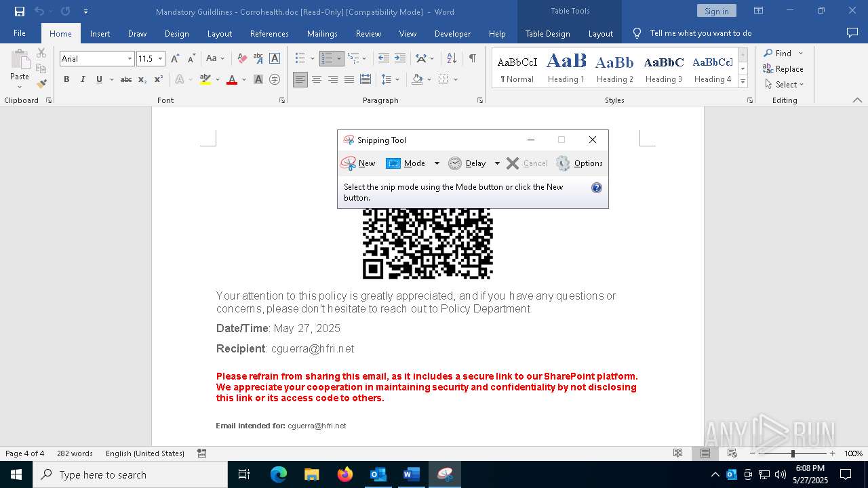Click the Format Painter brush icon
The height and width of the screenshot is (488, 868).
(x=41, y=84)
